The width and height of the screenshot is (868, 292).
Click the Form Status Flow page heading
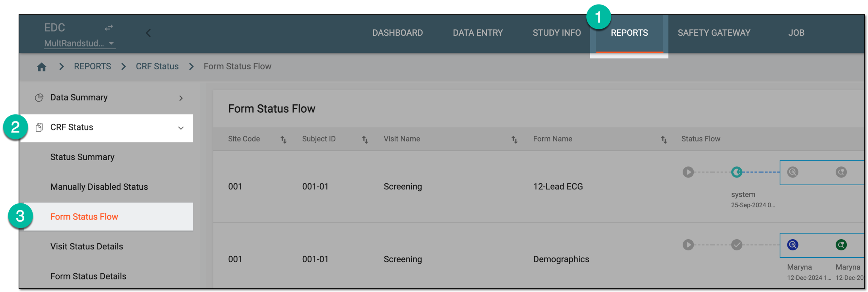tap(272, 109)
